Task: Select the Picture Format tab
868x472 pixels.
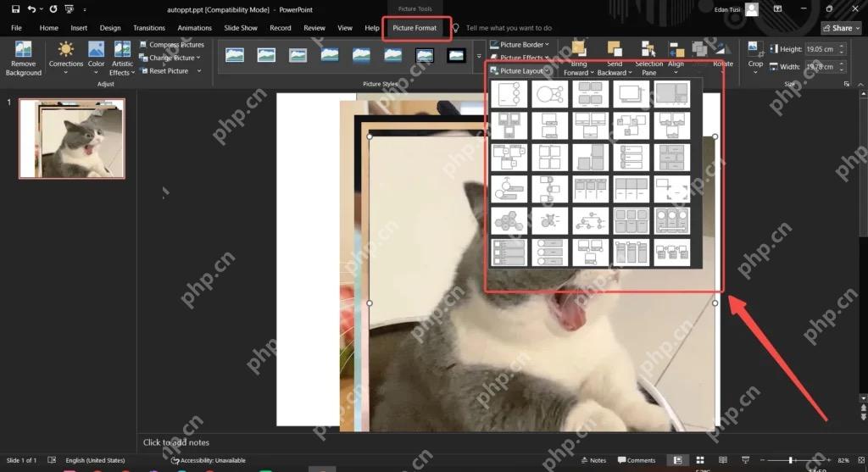Action: tap(415, 28)
